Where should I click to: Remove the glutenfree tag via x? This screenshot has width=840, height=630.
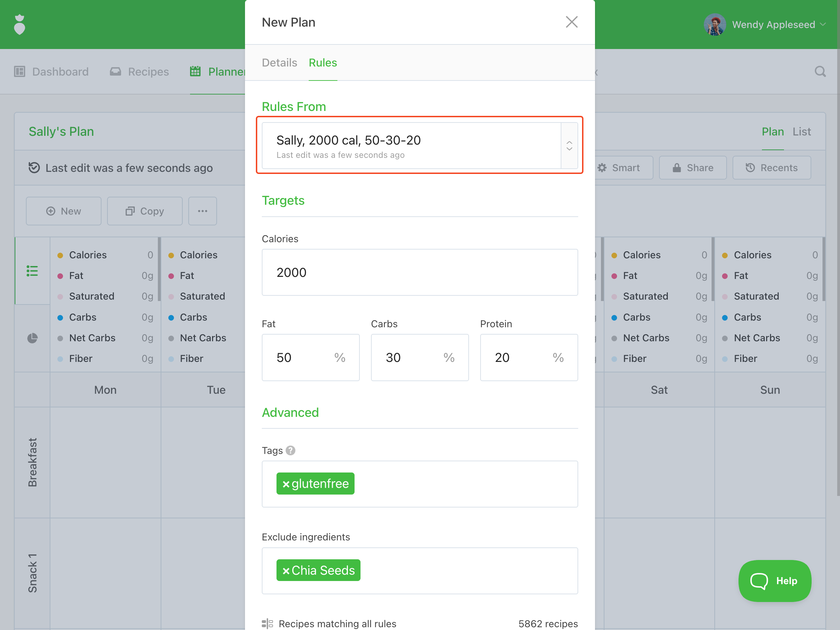pos(286,484)
